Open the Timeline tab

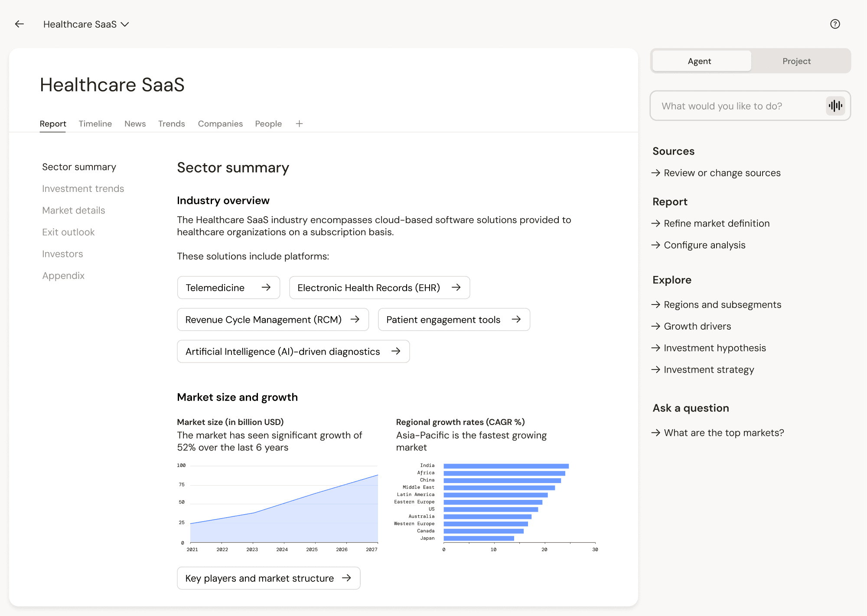[95, 124]
